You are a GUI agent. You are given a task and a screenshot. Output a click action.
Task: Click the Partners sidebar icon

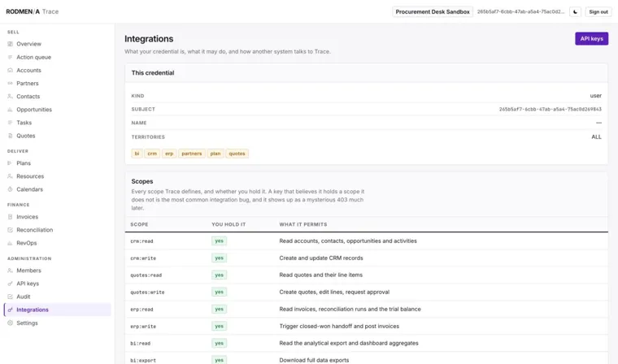click(11, 83)
